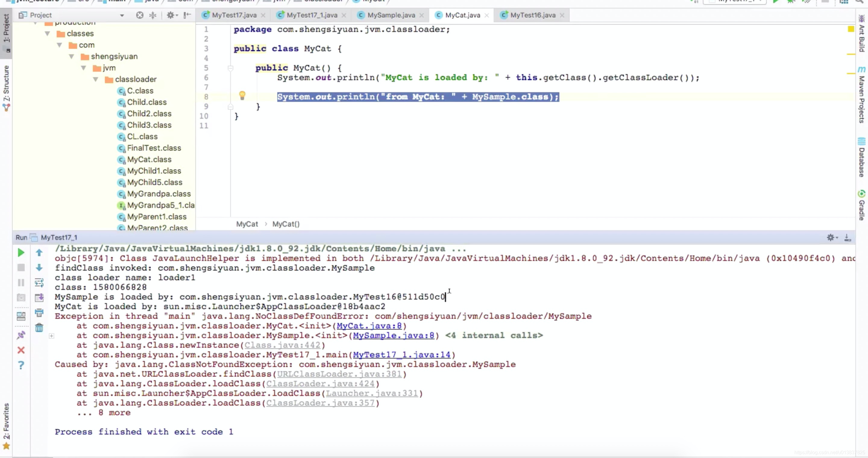Click MyCat() breadcrumb below editor
The width and height of the screenshot is (868, 458).
286,224
